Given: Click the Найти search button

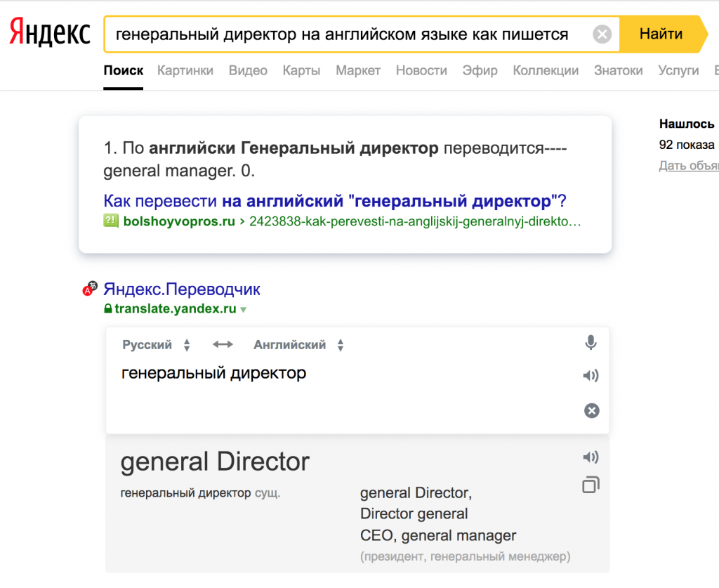Looking at the screenshot, I should [661, 34].
